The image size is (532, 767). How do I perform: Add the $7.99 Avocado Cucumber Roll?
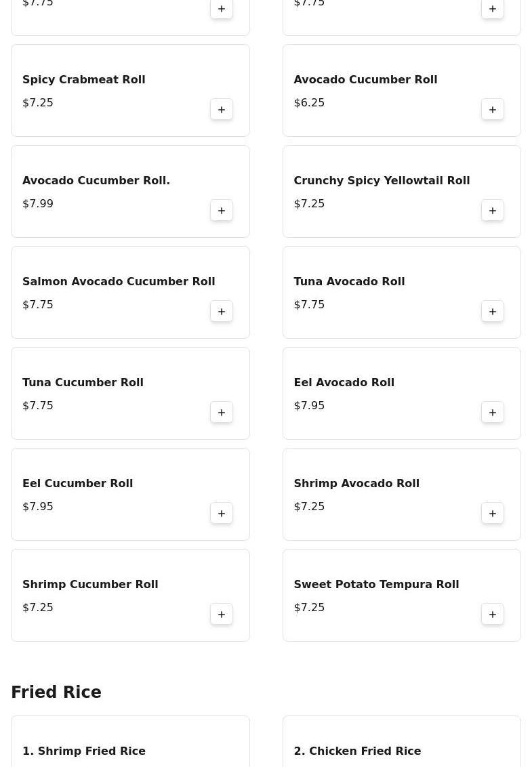click(x=222, y=211)
